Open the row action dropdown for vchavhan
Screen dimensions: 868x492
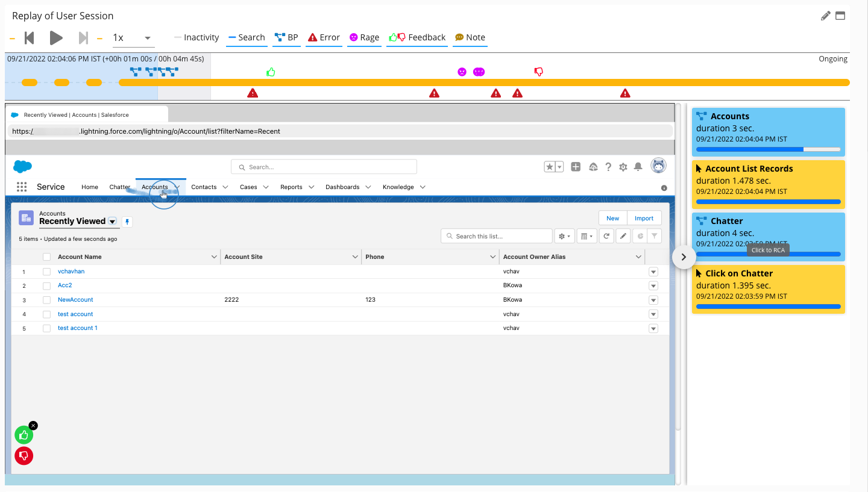point(653,272)
